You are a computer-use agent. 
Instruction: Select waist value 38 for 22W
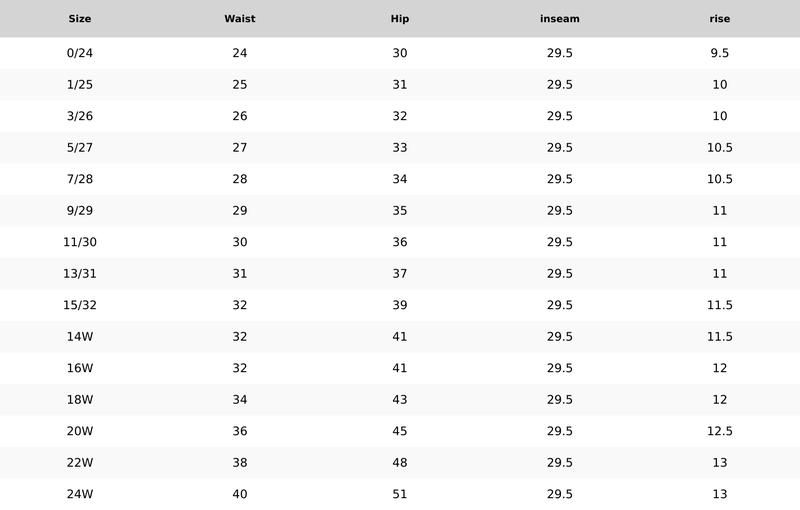tap(240, 463)
